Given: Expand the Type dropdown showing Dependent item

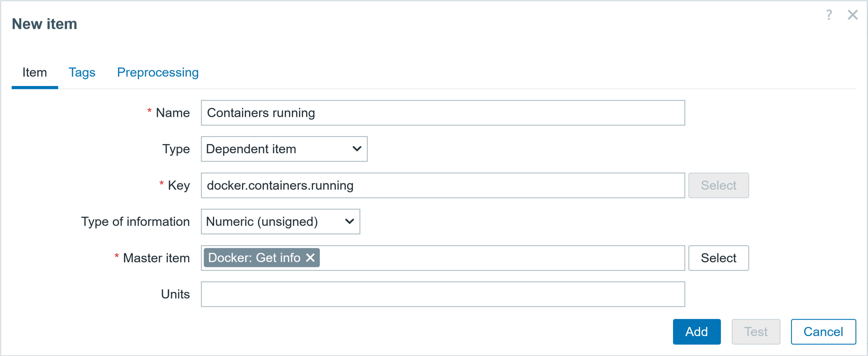Looking at the screenshot, I should 284,149.
